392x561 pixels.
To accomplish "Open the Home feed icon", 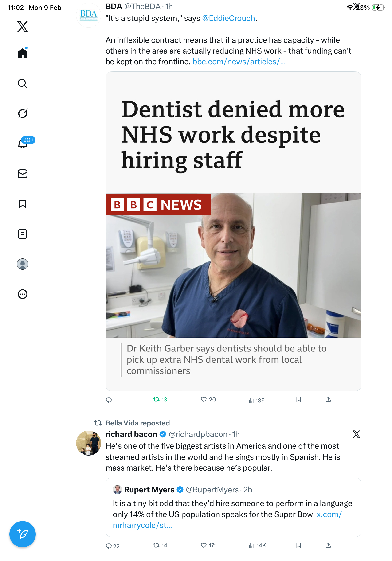I will click(23, 53).
